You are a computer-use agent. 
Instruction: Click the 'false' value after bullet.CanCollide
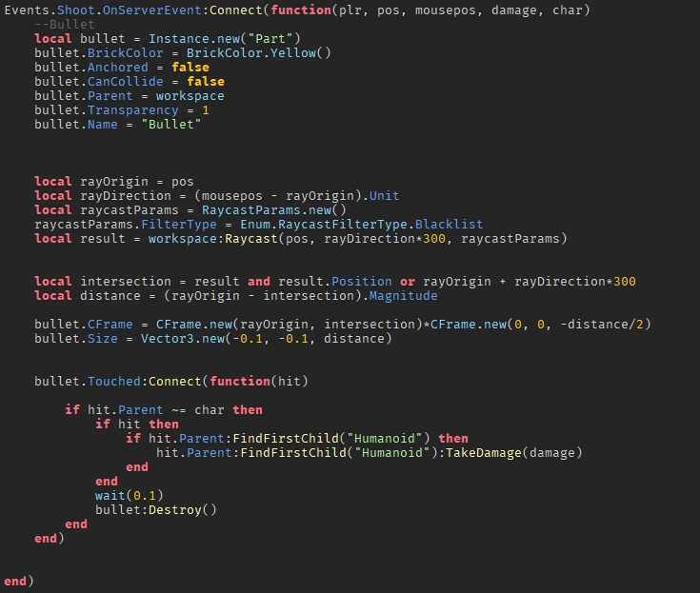(x=206, y=82)
